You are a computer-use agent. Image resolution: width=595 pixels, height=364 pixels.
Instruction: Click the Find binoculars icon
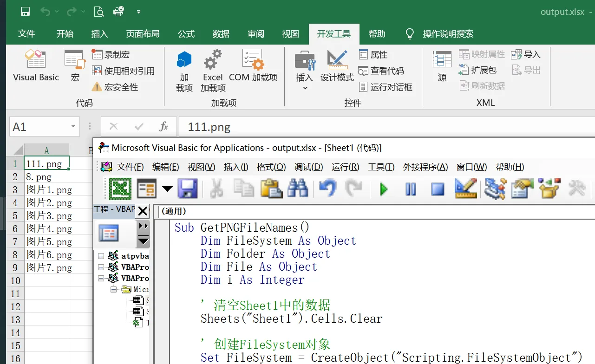coord(298,189)
